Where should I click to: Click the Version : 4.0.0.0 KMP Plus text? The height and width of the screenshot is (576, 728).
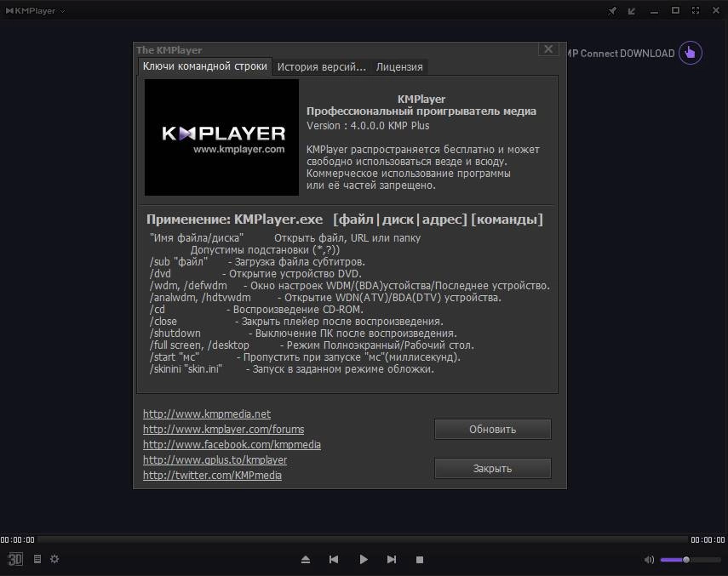(368, 126)
